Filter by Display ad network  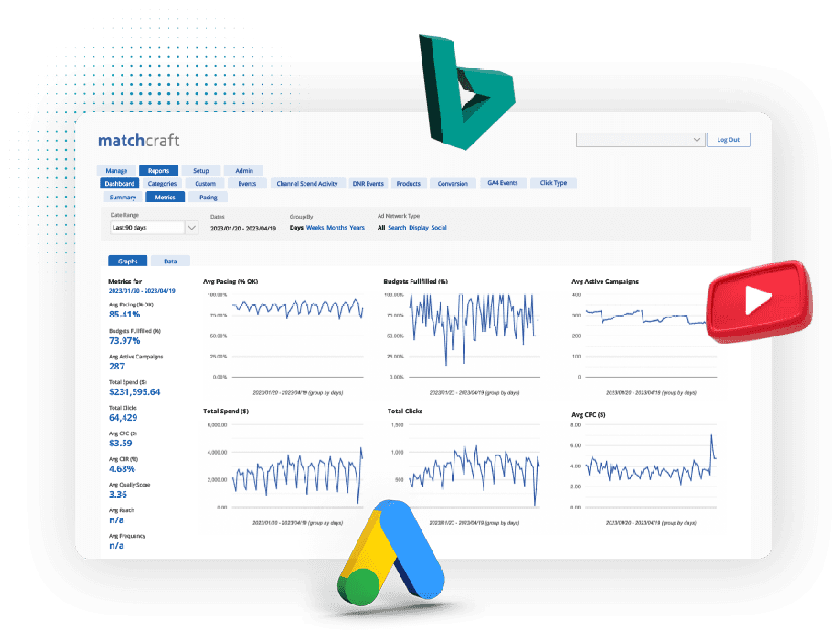coord(418,228)
